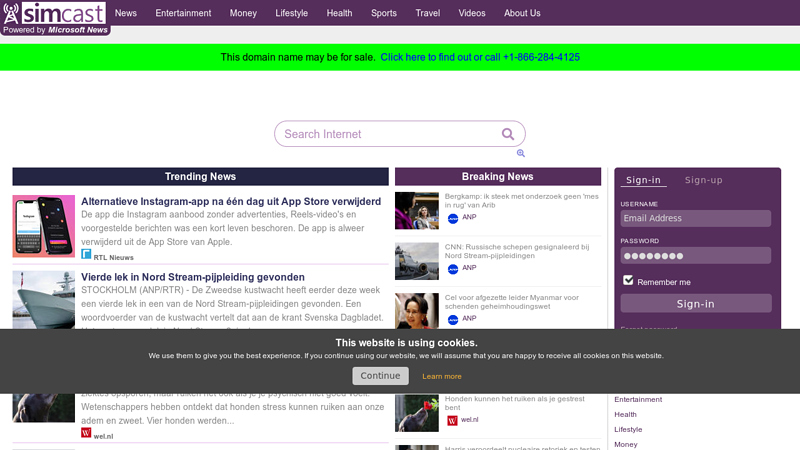Open the Instagram phones thumbnail

click(x=44, y=226)
